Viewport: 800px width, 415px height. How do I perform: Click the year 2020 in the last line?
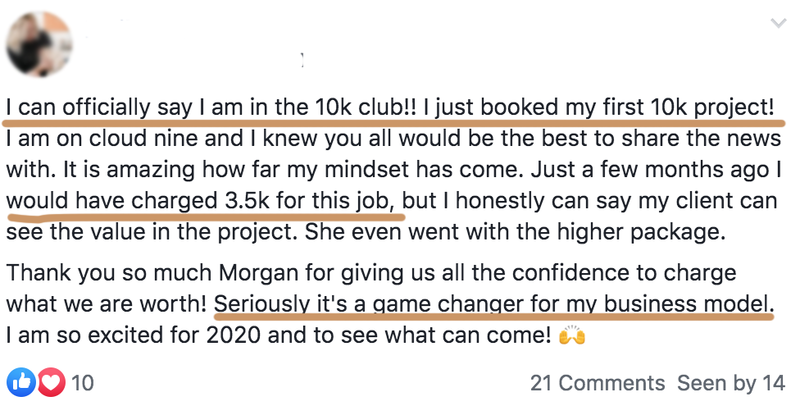point(233,335)
